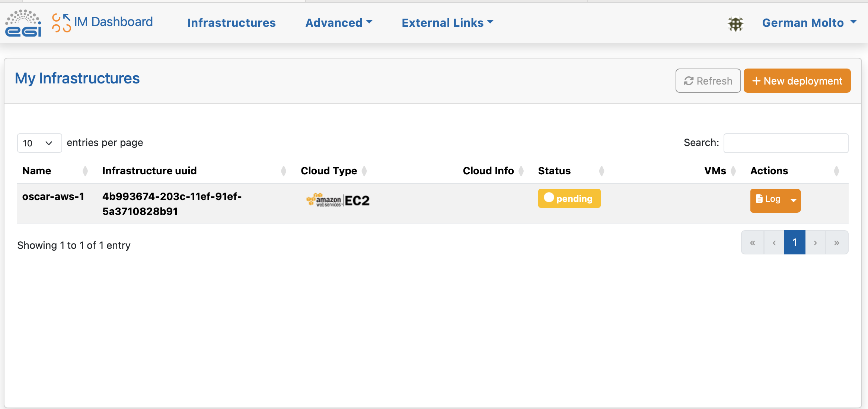The height and width of the screenshot is (409, 868).
Task: Click the EGI logo icon
Action: pyautogui.click(x=23, y=23)
